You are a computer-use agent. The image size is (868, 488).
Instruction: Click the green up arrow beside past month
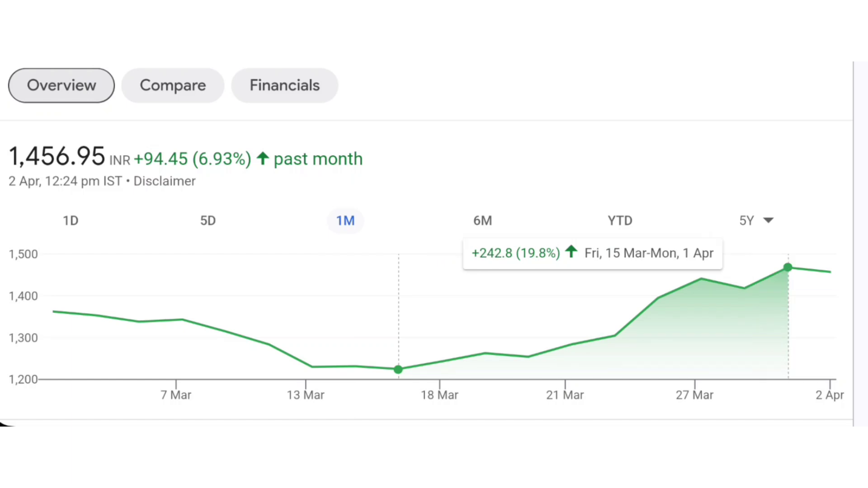263,159
